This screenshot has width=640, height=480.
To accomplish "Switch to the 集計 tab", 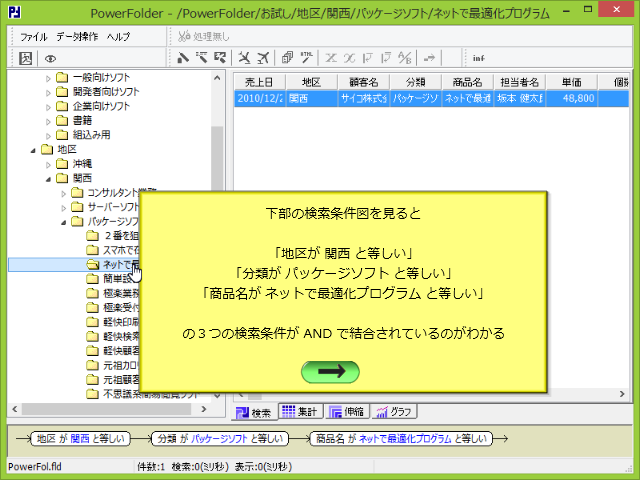I will pyautogui.click(x=300, y=411).
